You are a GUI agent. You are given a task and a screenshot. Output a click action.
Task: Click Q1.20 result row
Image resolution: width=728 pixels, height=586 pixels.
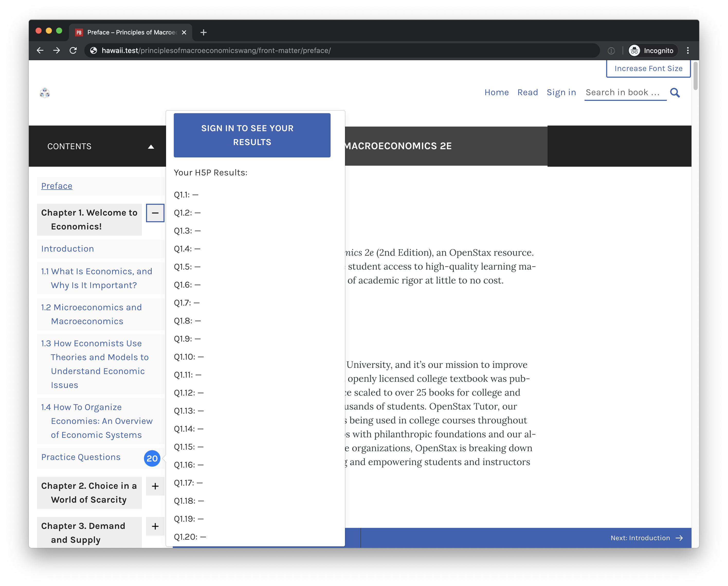[190, 537]
